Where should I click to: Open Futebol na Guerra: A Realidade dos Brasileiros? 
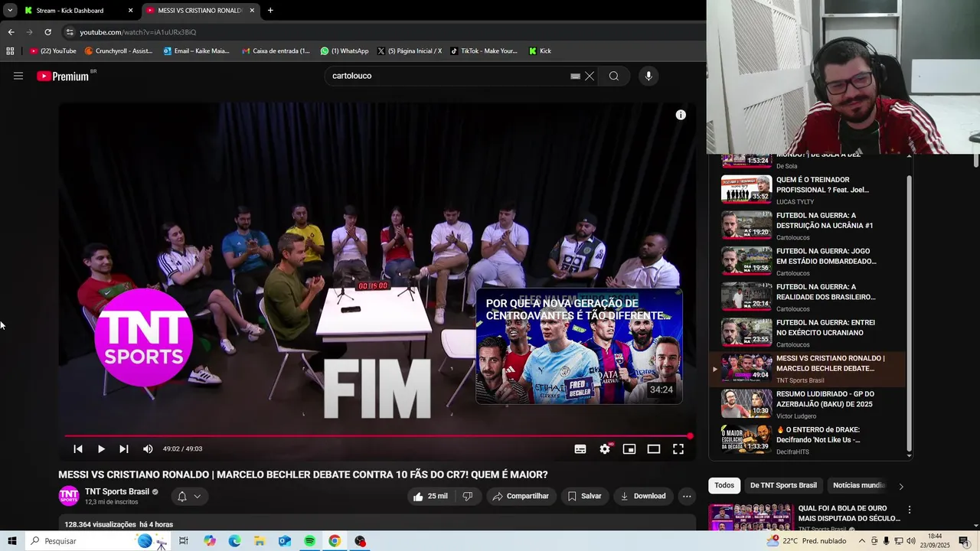[x=809, y=297]
